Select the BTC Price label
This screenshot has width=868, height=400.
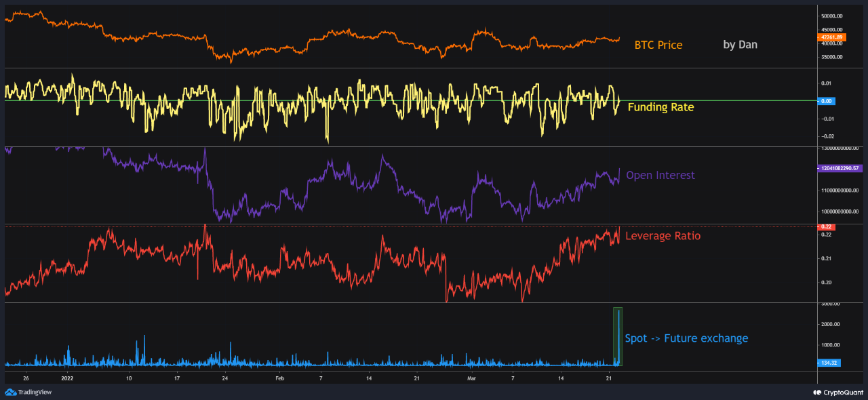click(x=658, y=45)
